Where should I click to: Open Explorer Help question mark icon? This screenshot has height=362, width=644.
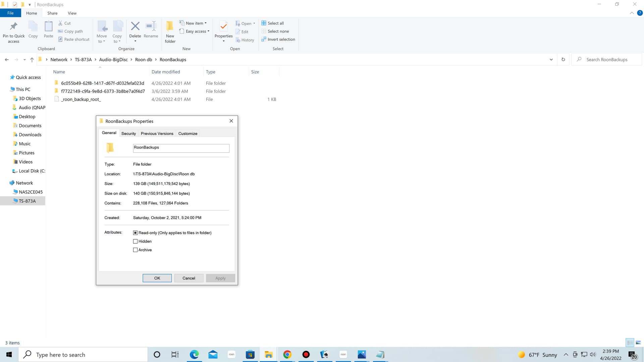[x=640, y=13]
